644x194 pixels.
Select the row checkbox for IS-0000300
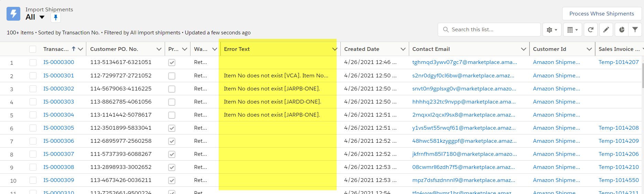[33, 62]
